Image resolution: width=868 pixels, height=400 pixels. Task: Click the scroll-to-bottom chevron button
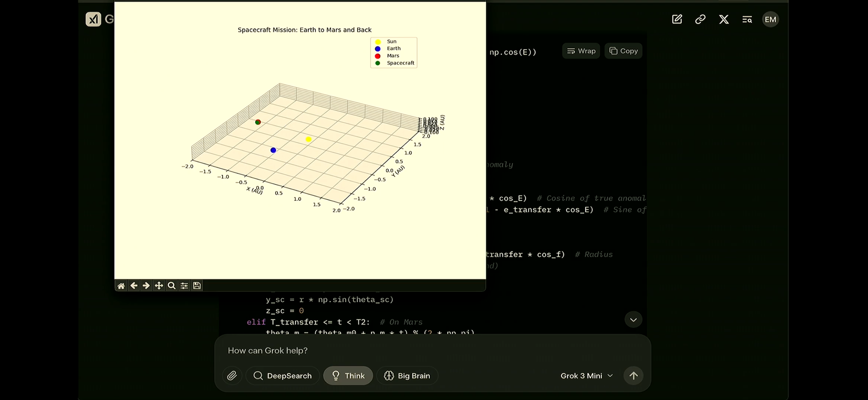pyautogui.click(x=634, y=319)
